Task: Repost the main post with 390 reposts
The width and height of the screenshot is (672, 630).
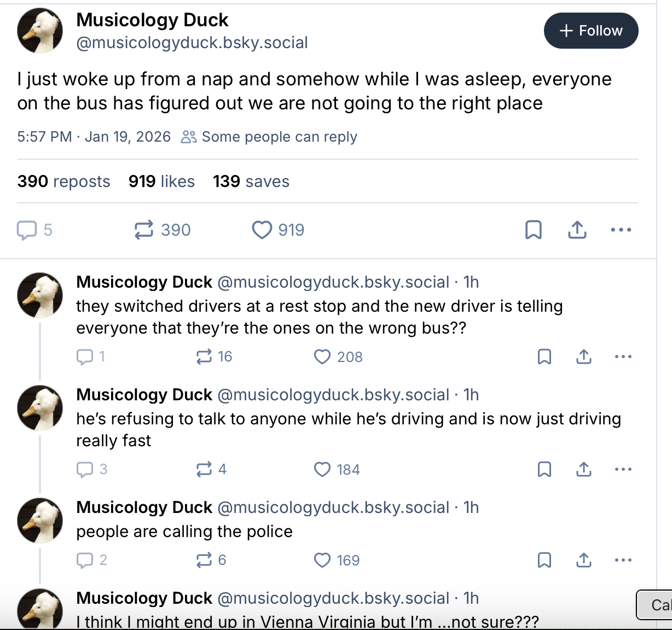Action: [x=144, y=230]
